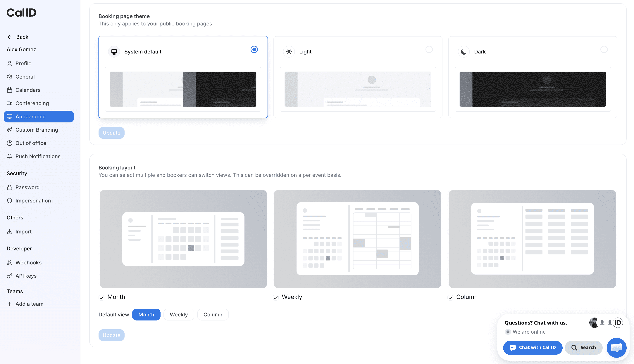Select the Dark theme radio button
The width and height of the screenshot is (634, 364).
(604, 49)
